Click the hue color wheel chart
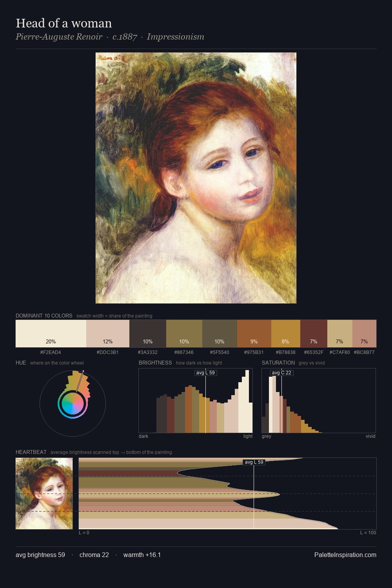Viewport: 392px width, 588px height. (x=73, y=403)
